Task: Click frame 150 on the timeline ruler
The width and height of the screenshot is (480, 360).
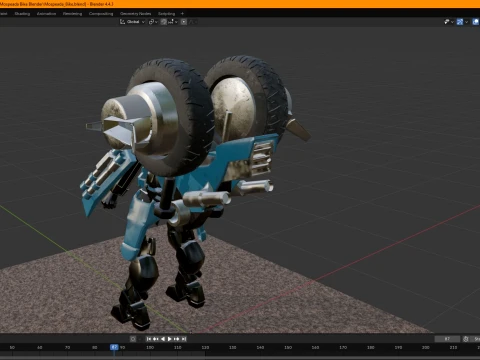Action: (x=288, y=347)
